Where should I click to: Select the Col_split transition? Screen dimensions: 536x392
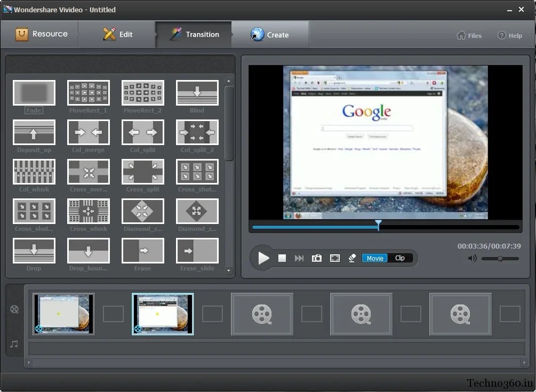[143, 132]
